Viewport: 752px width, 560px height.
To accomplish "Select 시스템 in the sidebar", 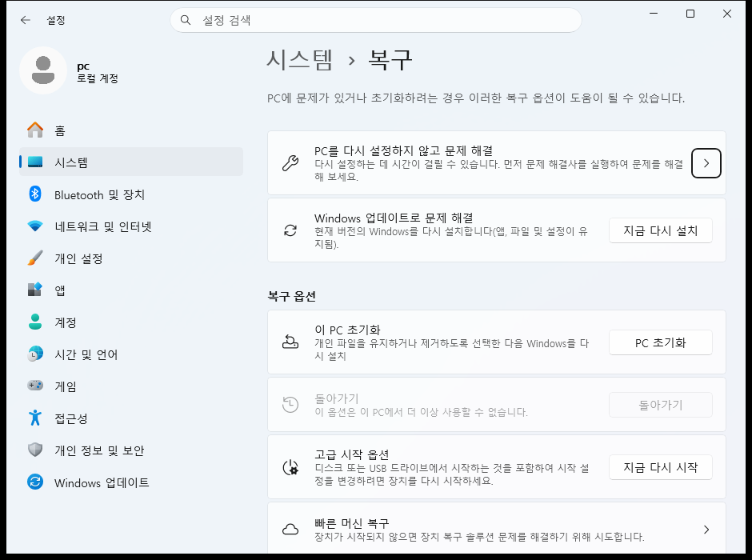I will (131, 162).
